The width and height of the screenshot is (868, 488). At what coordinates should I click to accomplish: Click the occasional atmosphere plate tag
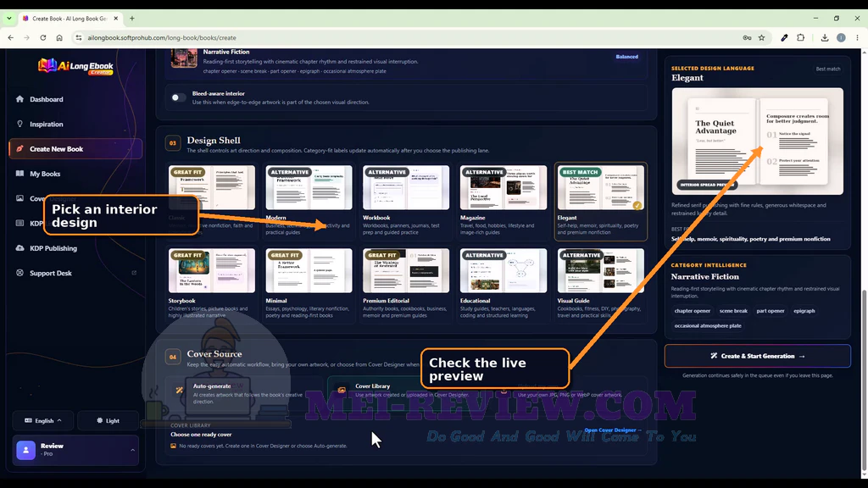point(708,326)
